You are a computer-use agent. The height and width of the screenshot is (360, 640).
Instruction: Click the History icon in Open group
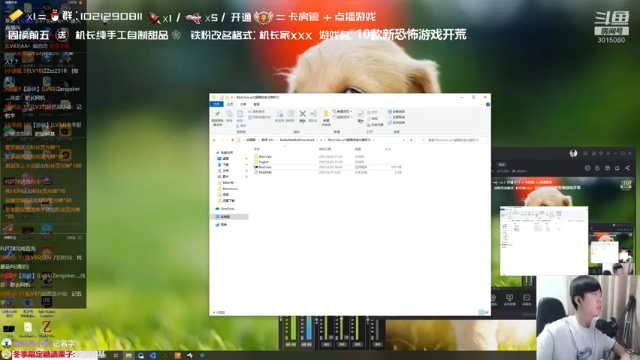[375, 124]
